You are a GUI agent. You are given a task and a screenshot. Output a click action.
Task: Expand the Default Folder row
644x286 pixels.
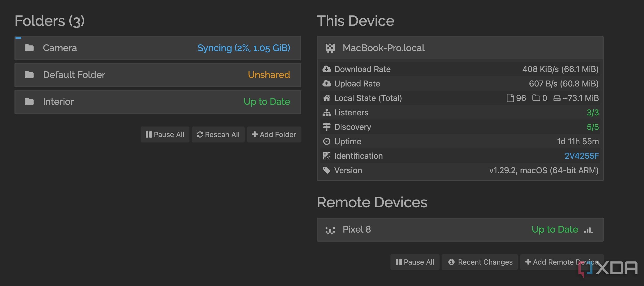158,75
